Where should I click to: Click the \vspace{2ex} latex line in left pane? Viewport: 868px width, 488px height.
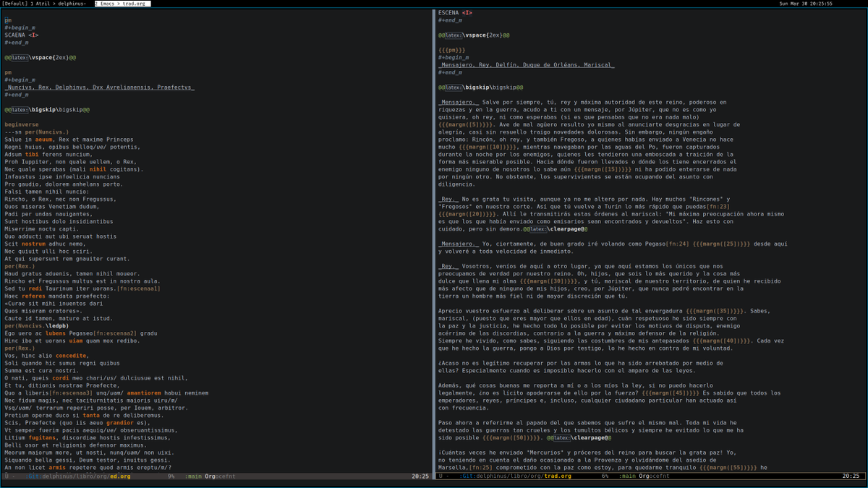tap(41, 57)
